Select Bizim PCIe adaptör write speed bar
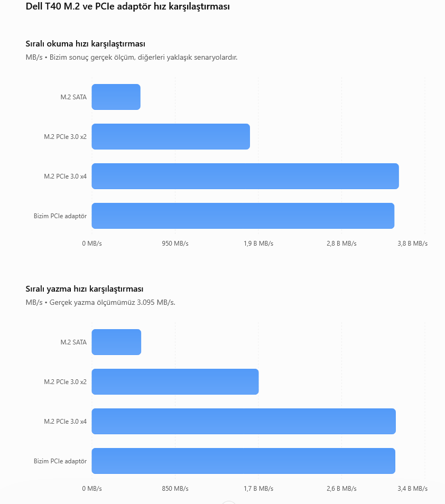This screenshot has height=504, width=445. pos(244,461)
